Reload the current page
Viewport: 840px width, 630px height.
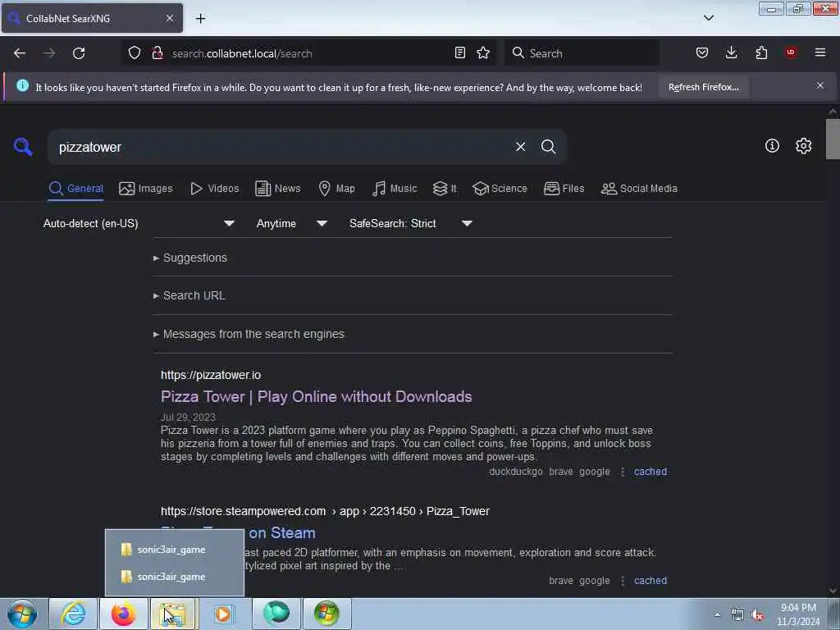[79, 53]
